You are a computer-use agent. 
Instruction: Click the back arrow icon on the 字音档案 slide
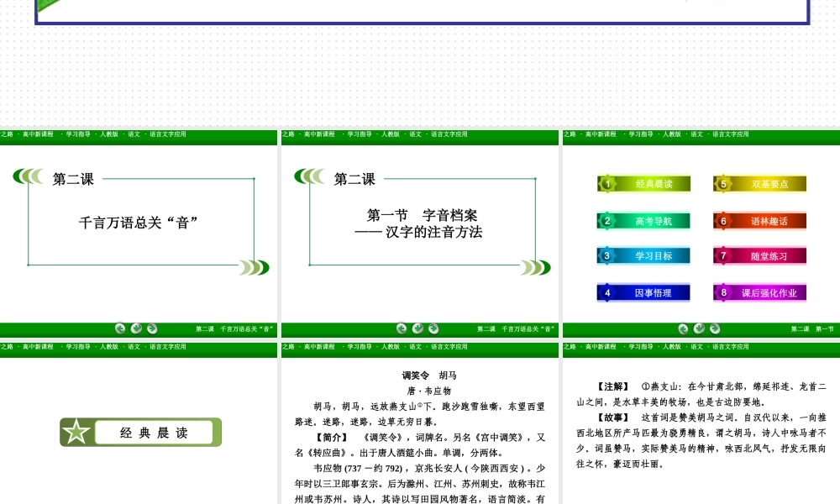(402, 328)
